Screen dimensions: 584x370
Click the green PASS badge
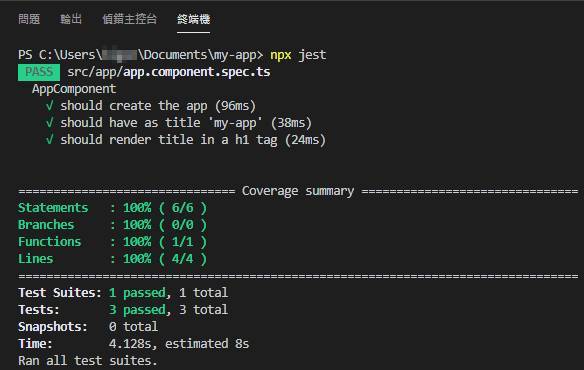click(x=39, y=72)
